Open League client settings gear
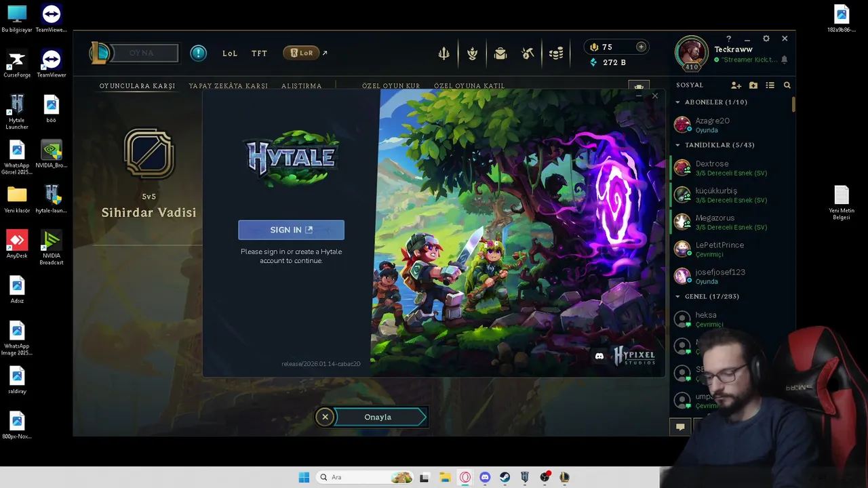868x488 pixels. click(766, 39)
